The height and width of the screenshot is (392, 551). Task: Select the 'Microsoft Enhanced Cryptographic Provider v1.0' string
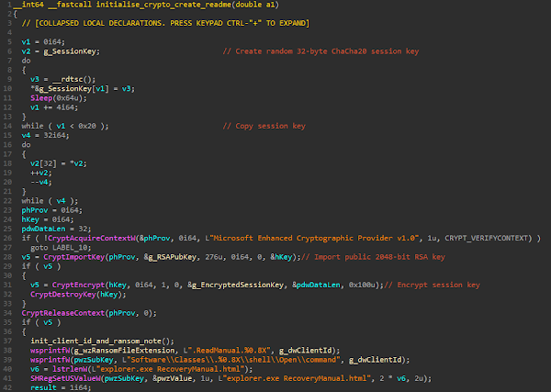click(315, 238)
